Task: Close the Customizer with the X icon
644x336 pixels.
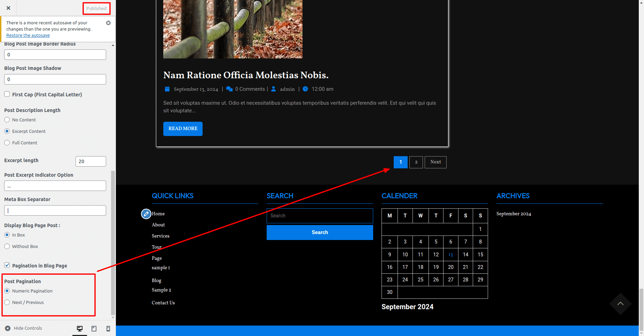Action: [x=8, y=8]
